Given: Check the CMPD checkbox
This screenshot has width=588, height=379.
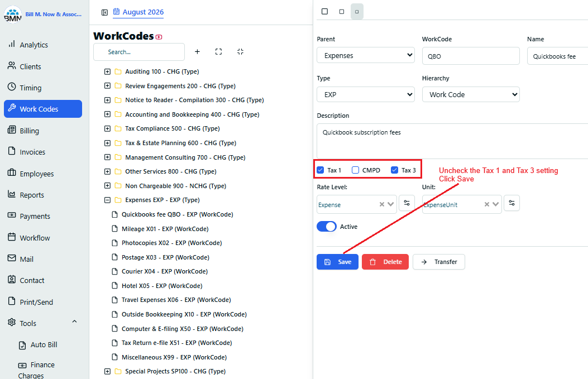Looking at the screenshot, I should coord(356,170).
